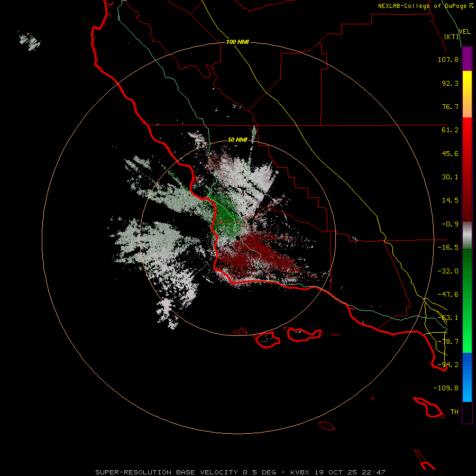The image size is (476, 476).
Task: Select the gray near-zero segment of the color bar
Action: pos(467,235)
